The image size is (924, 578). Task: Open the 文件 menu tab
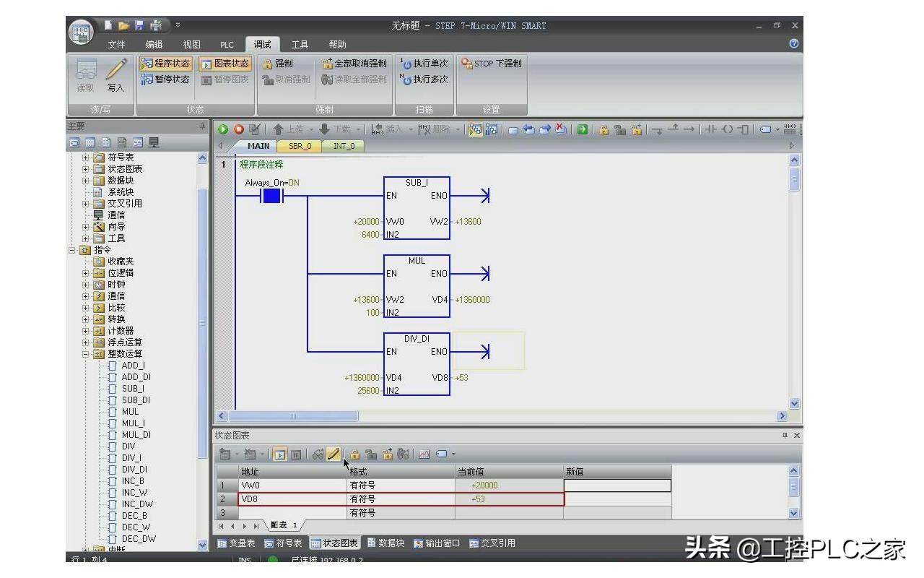116,45
